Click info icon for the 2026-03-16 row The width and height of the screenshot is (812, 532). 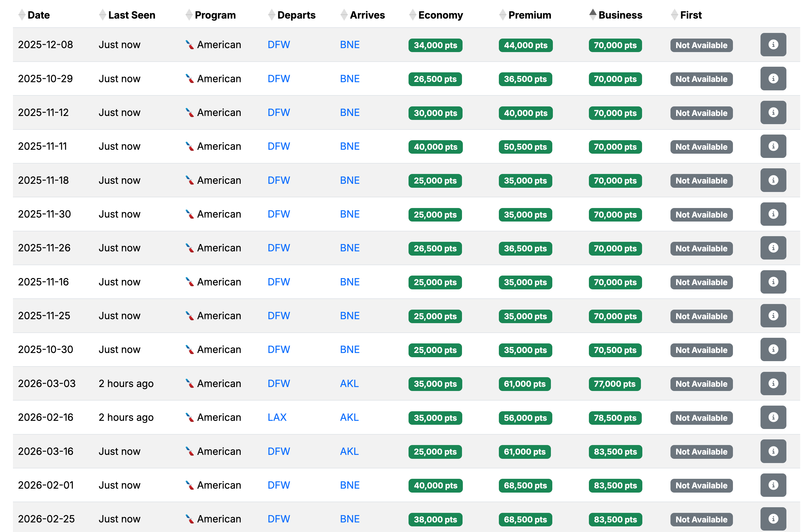773,451
